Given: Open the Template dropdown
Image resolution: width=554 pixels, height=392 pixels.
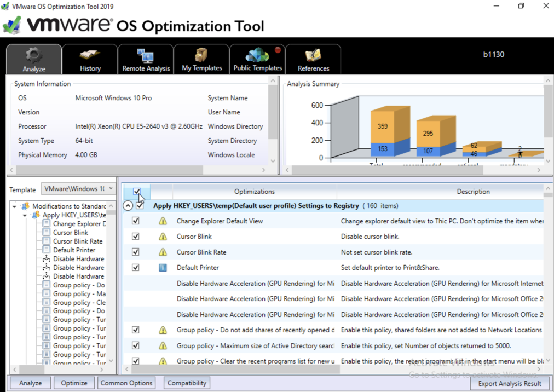Looking at the screenshot, I should 78,189.
